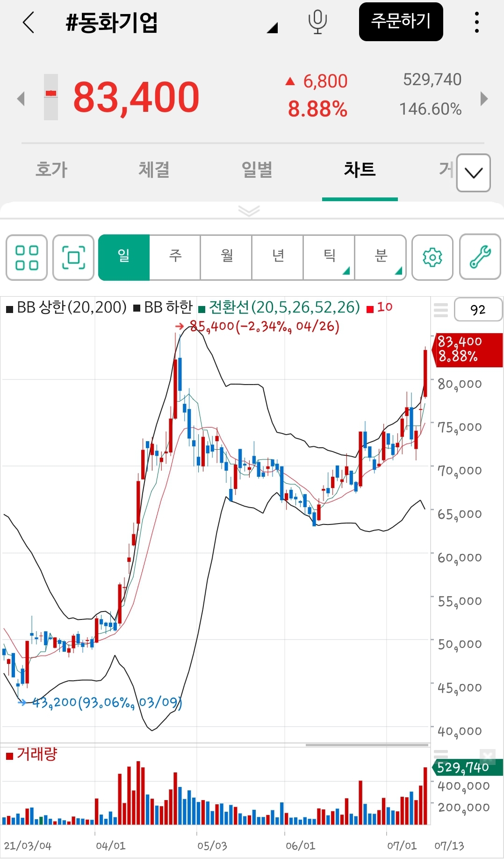Switch to the 체결 tab
The height and width of the screenshot is (859, 504).
click(x=154, y=169)
